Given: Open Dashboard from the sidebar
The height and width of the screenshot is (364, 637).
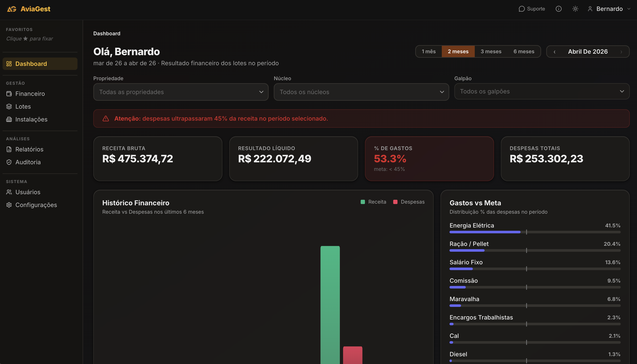Looking at the screenshot, I should (40, 64).
